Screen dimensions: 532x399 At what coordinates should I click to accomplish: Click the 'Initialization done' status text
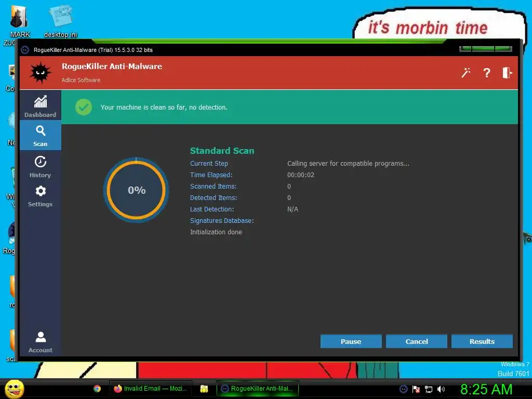(x=216, y=232)
